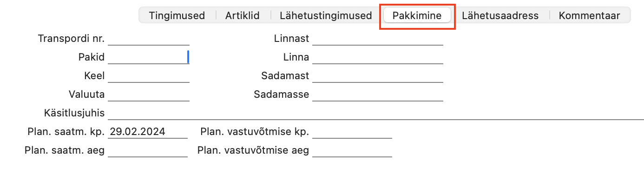Focus the Plan. vastuvõtmise kp. field

352,132
